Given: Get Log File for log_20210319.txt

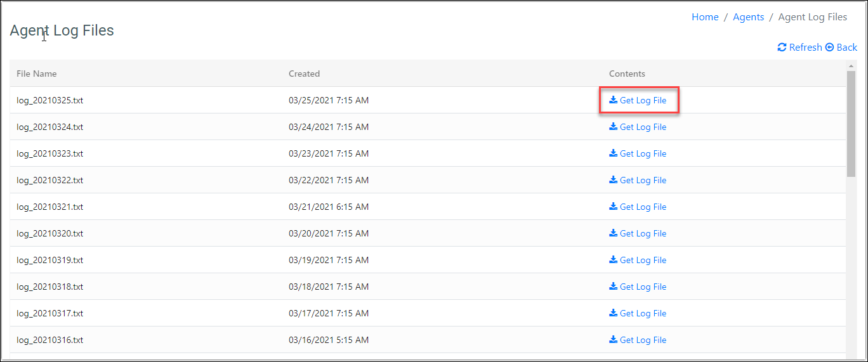Looking at the screenshot, I should [643, 260].
